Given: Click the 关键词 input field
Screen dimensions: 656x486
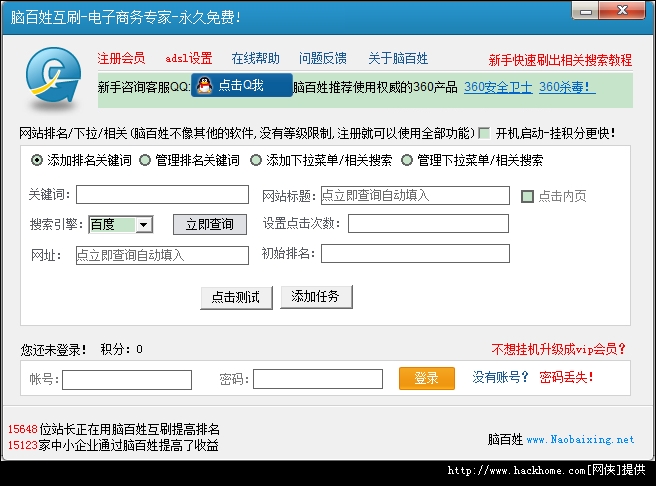Looking at the screenshot, I should pos(162,195).
